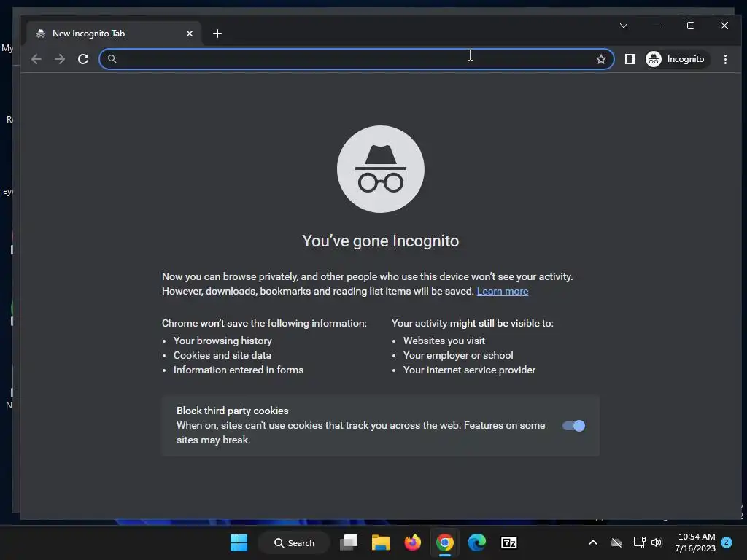Open the clock showing 10:54 AM
This screenshot has height=560, width=747.
tap(695, 542)
